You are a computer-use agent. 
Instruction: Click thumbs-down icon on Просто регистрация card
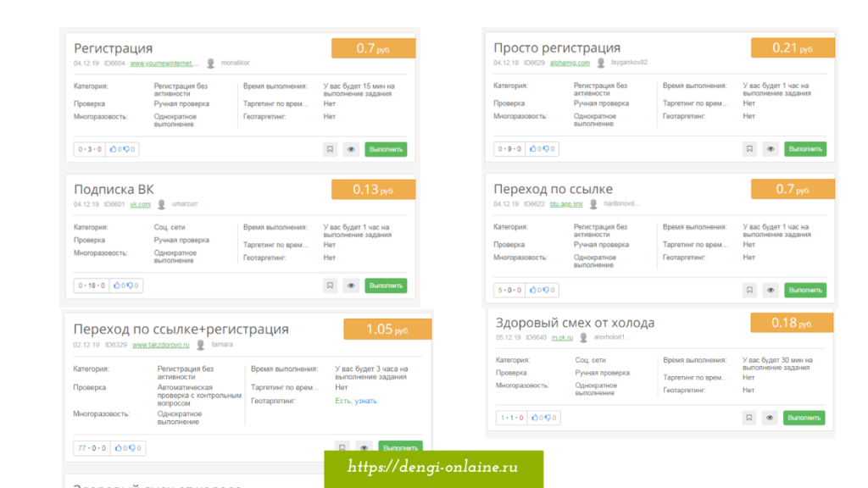coord(546,149)
